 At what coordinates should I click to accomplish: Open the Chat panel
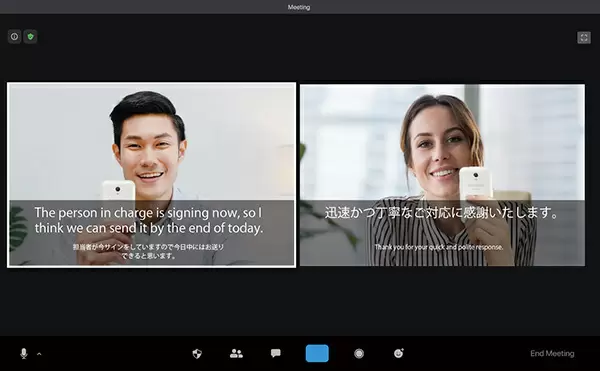coord(276,353)
